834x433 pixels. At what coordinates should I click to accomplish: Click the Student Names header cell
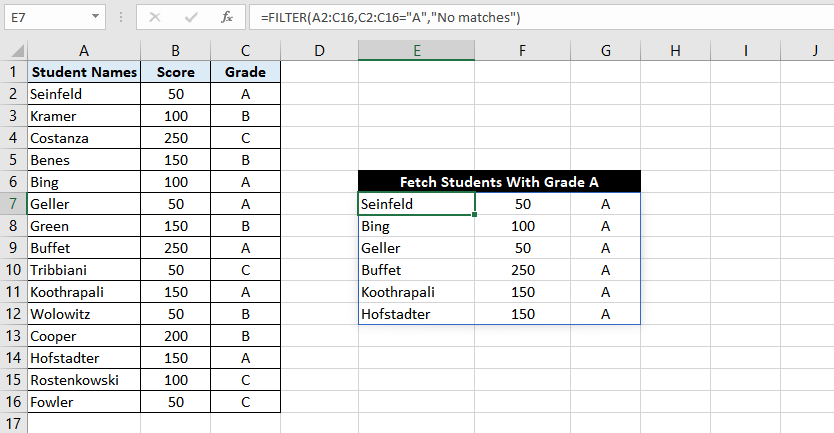click(x=84, y=72)
